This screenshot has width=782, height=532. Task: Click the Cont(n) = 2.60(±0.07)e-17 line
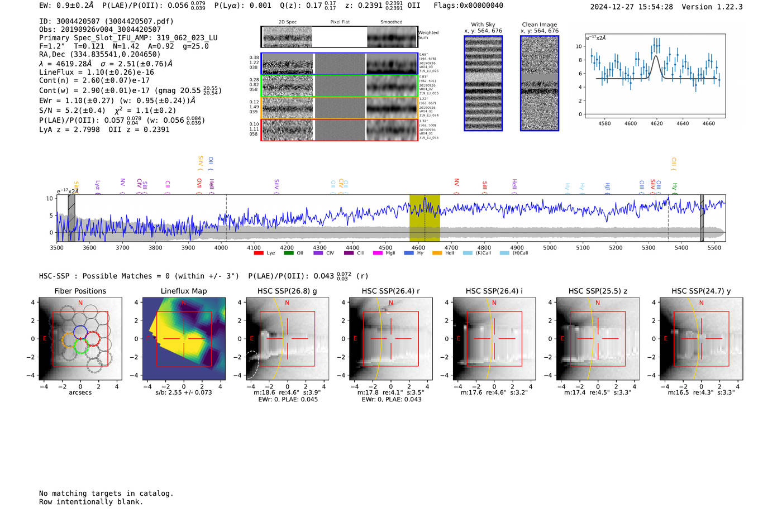click(94, 81)
